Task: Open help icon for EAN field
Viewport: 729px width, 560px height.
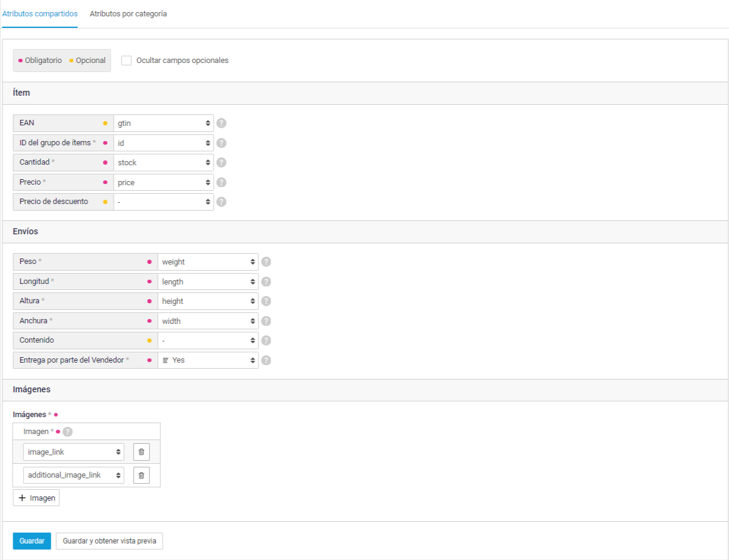Action: pyautogui.click(x=222, y=124)
